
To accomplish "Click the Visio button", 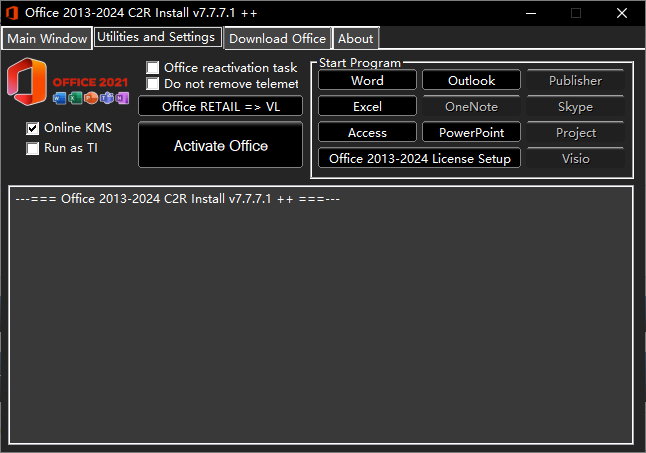I will tap(576, 158).
